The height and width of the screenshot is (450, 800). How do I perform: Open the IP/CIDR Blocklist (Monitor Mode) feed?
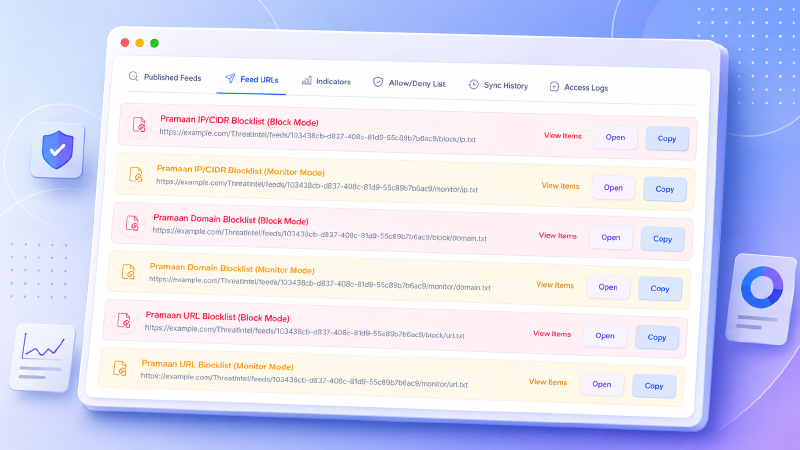point(613,188)
